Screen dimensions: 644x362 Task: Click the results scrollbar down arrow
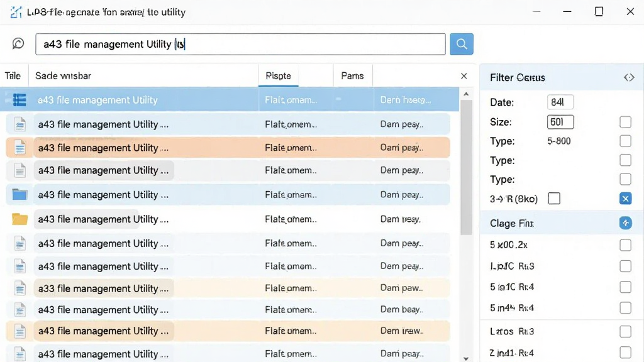(x=466, y=358)
